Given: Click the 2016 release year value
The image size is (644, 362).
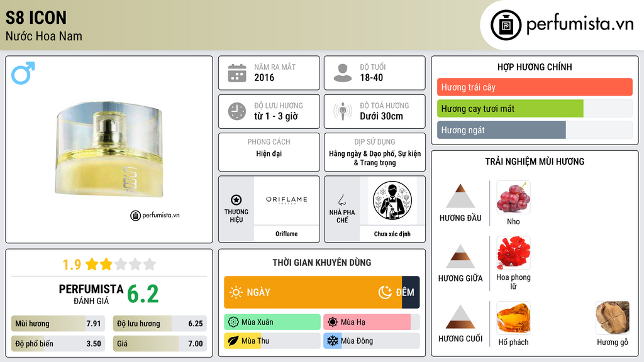Looking at the screenshot, I should (264, 77).
